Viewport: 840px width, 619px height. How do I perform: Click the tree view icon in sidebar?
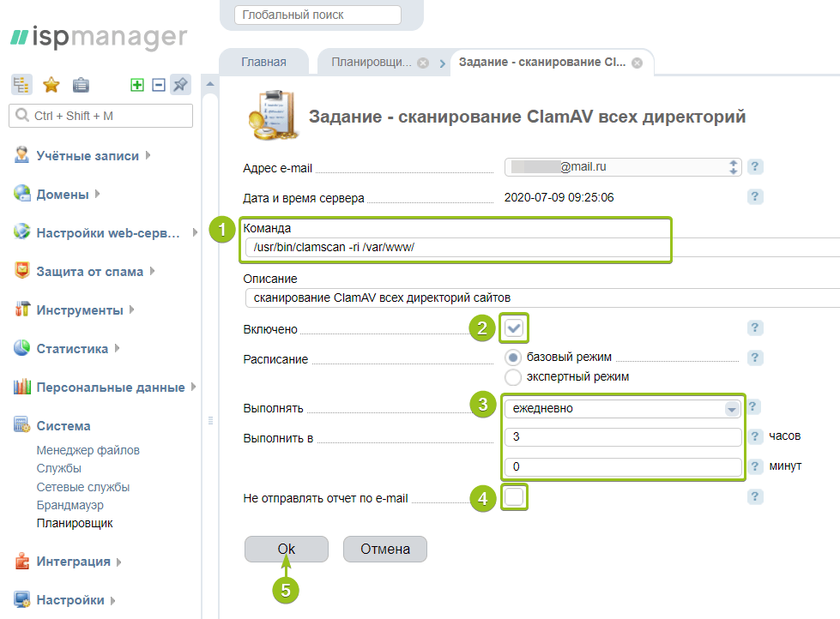(x=21, y=85)
